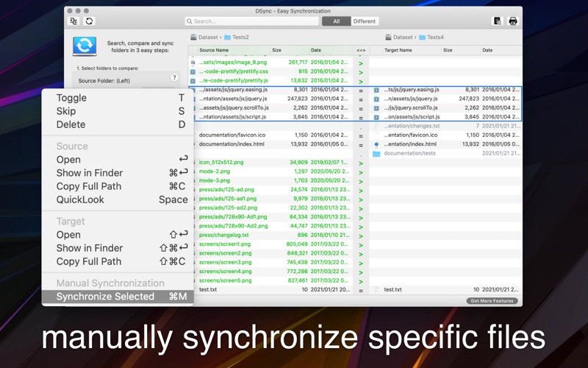Screen dimensions: 588x368
Task: Click Dataset in source breadcrumb path
Action: point(208,38)
